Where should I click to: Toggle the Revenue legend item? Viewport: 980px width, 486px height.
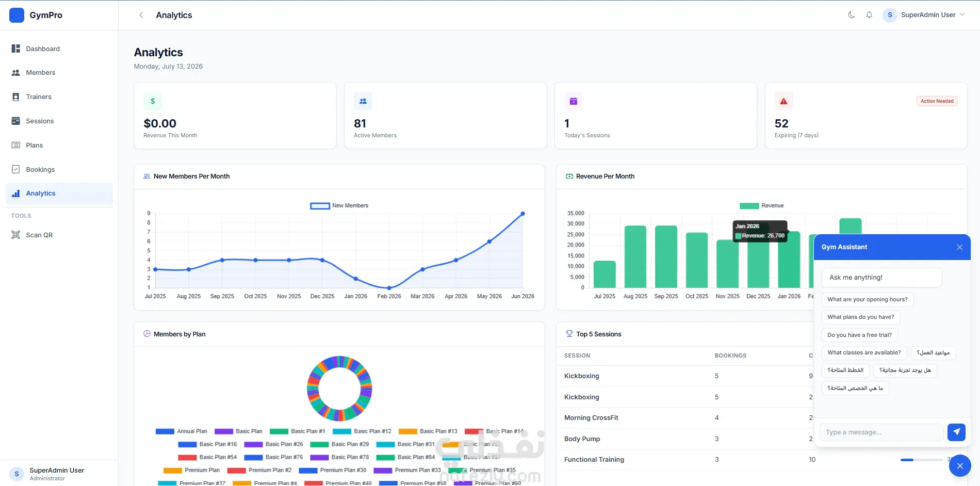(x=761, y=205)
